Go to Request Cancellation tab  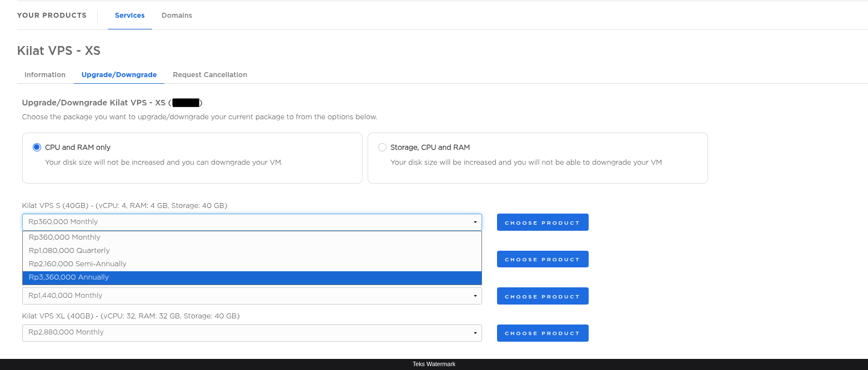(210, 75)
